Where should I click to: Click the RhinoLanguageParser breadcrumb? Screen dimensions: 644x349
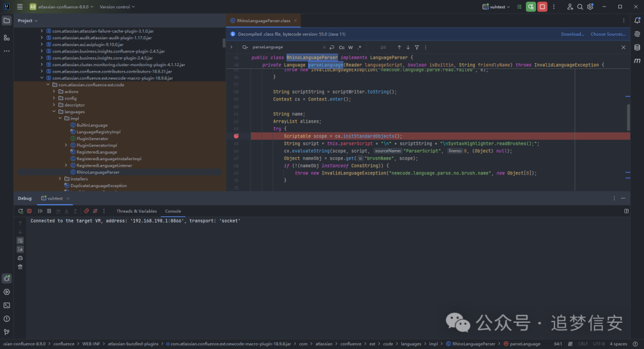pos(470,344)
